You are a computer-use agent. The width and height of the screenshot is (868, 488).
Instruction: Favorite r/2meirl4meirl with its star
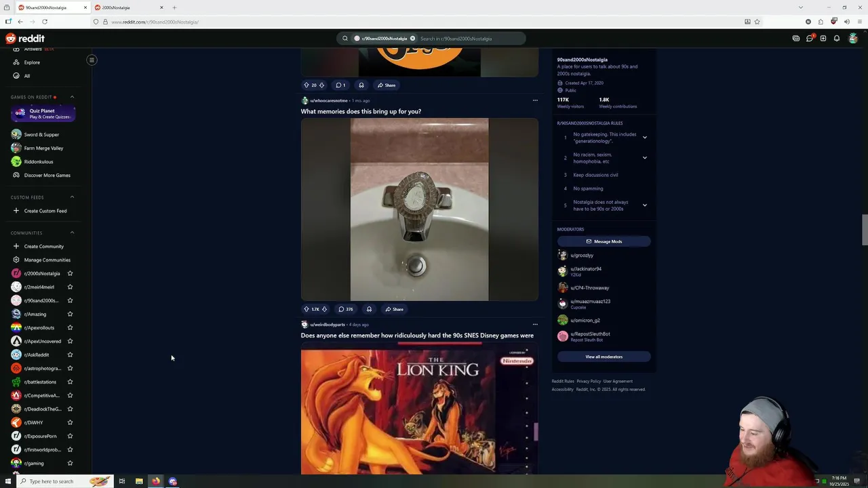[70, 287]
